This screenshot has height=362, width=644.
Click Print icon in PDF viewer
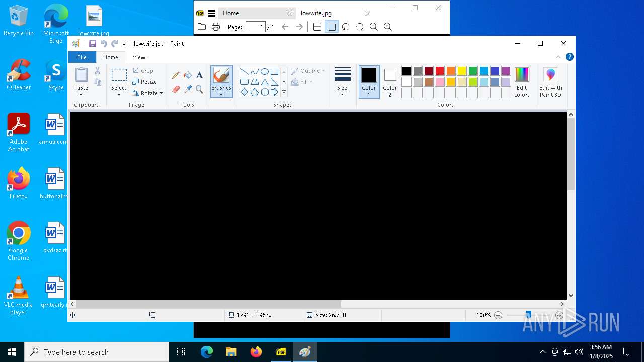click(x=216, y=27)
